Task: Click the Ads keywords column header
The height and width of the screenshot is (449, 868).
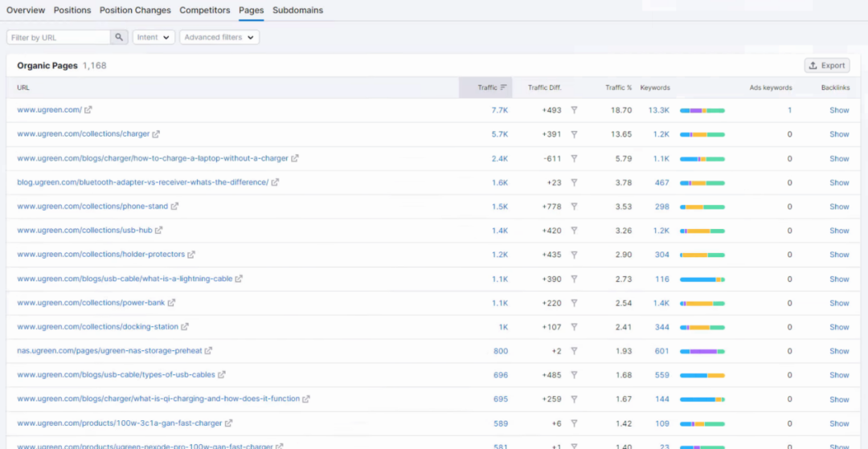Action: 771,88
